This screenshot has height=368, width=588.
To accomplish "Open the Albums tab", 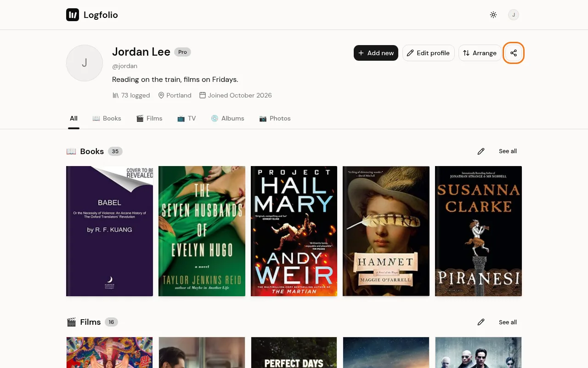I will coord(227,118).
